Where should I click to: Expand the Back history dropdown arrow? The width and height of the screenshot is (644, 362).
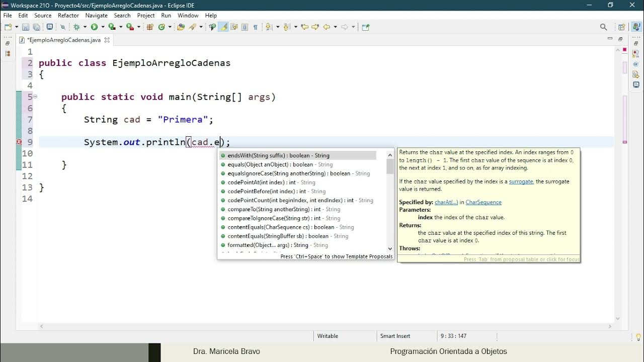coord(335,27)
